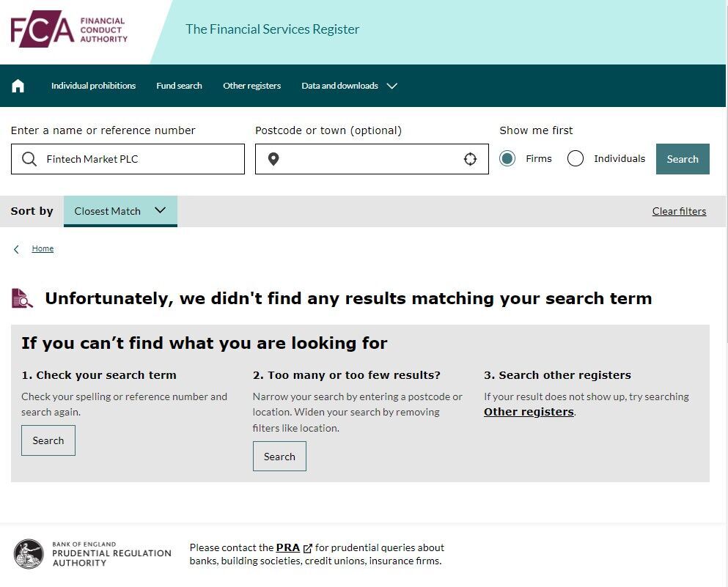The height and width of the screenshot is (587, 728).
Task: Click the PRA external link icon
Action: point(307,548)
